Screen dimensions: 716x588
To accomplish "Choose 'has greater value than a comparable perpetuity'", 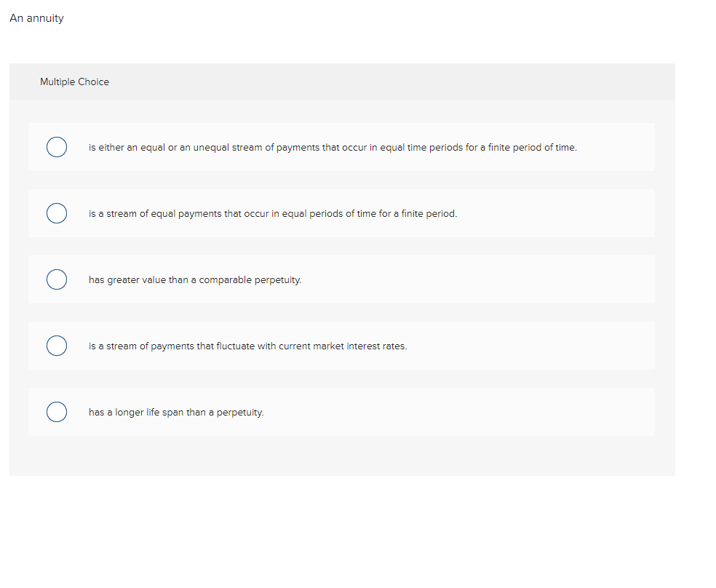I will (57, 279).
